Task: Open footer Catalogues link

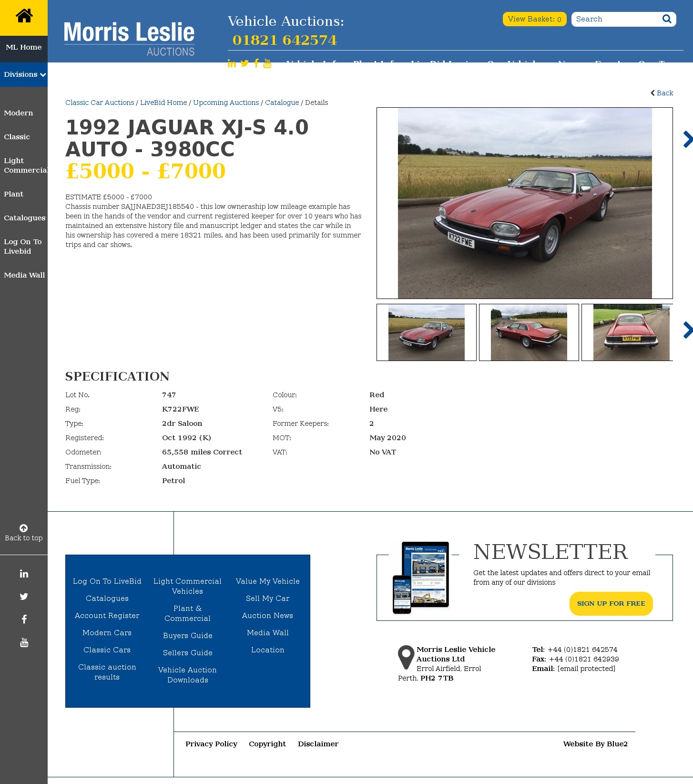Action: pyautogui.click(x=107, y=598)
